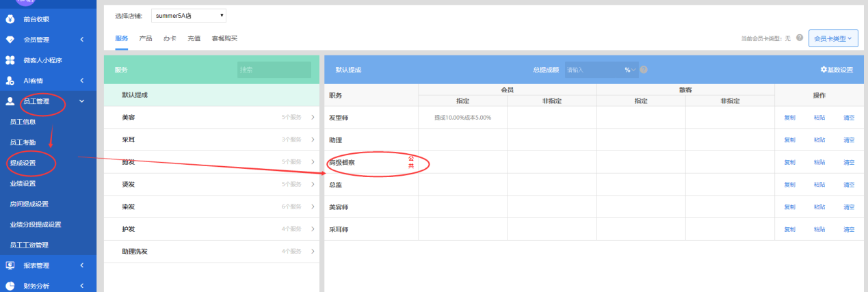Image resolution: width=868 pixels, height=292 pixels.
Task: Expand the AI客情 sidebar menu
Action: click(81, 81)
